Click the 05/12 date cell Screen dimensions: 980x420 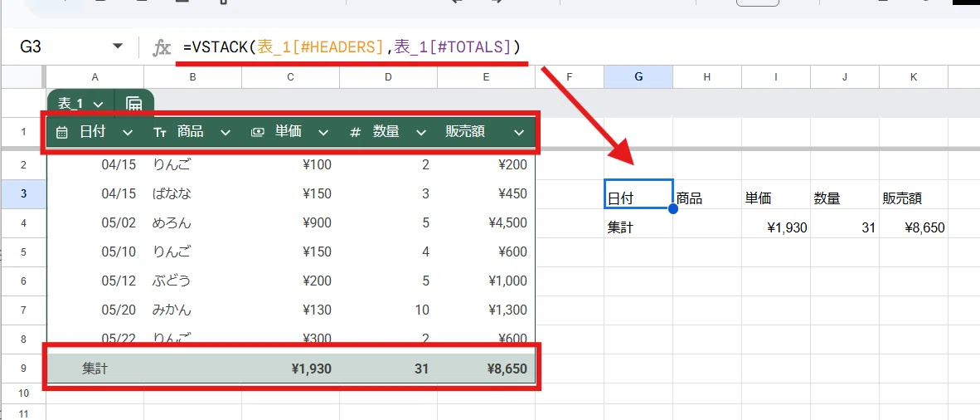(x=95, y=281)
